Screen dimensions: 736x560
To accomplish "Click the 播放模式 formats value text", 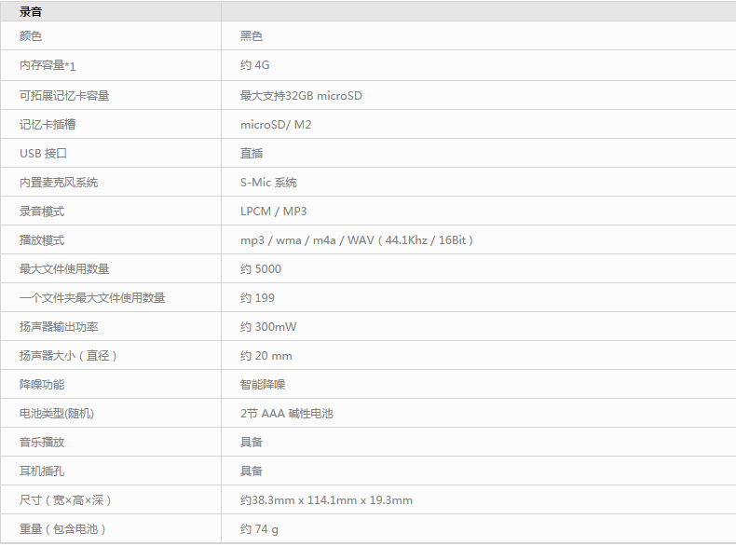I will tap(359, 240).
